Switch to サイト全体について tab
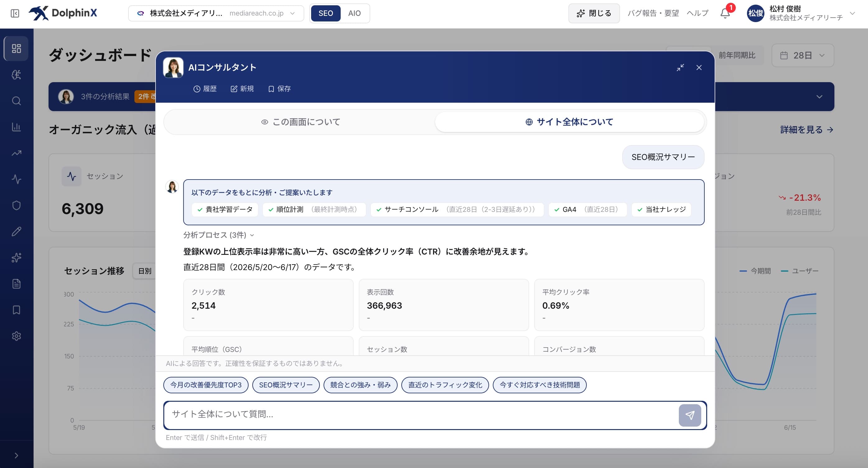Screen dimensions: 868x468 click(569, 122)
